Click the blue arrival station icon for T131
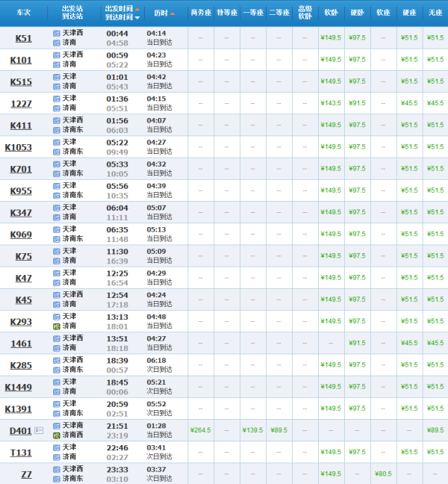 pos(57,457)
